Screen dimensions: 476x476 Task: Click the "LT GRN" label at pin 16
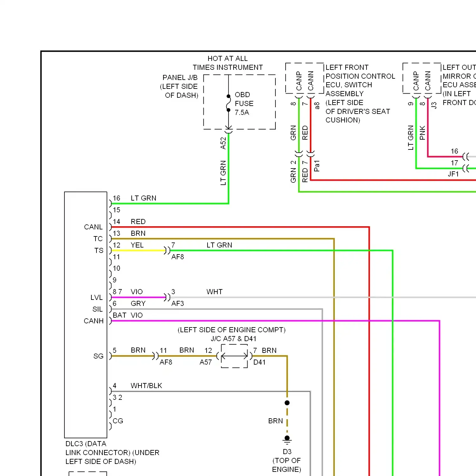click(143, 198)
